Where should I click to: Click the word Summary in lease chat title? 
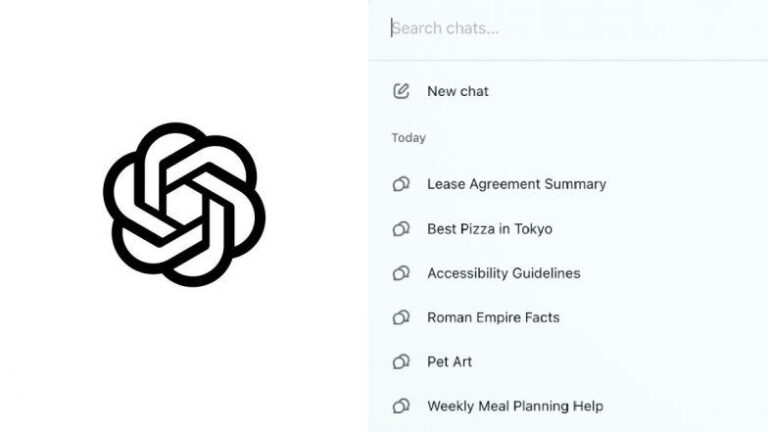(x=576, y=184)
